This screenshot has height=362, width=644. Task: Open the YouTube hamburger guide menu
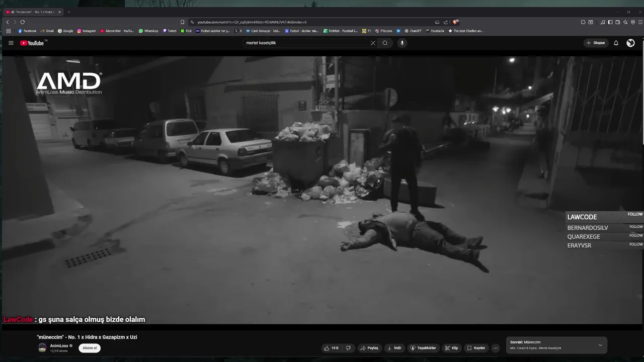(11, 43)
